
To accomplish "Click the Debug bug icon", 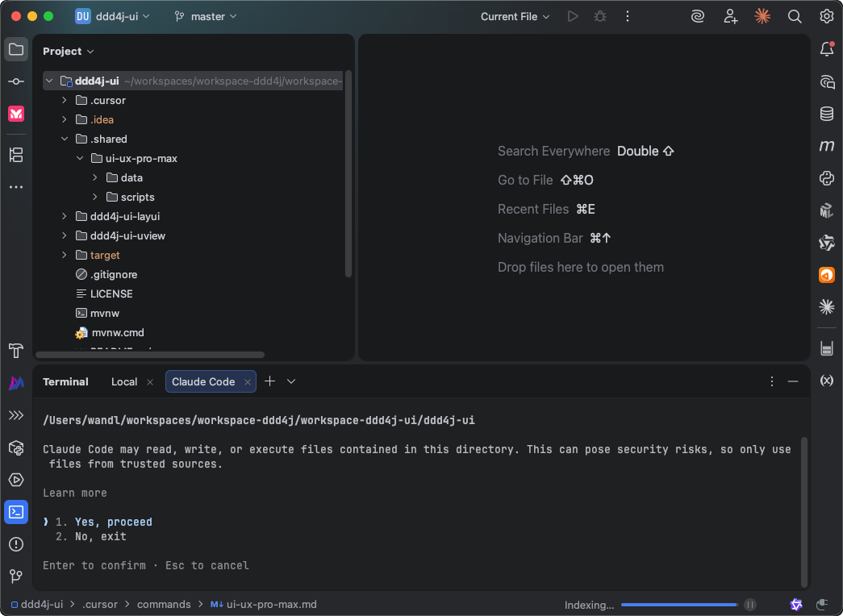I will [x=599, y=16].
